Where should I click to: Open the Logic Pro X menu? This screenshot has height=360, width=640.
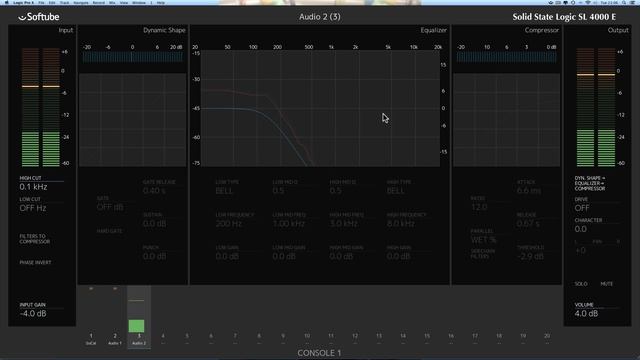click(x=23, y=2)
